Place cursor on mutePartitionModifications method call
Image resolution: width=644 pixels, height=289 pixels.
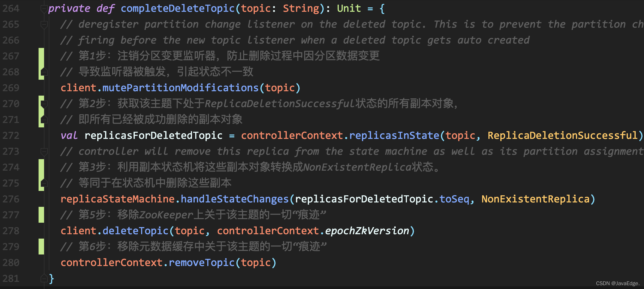pos(180,88)
